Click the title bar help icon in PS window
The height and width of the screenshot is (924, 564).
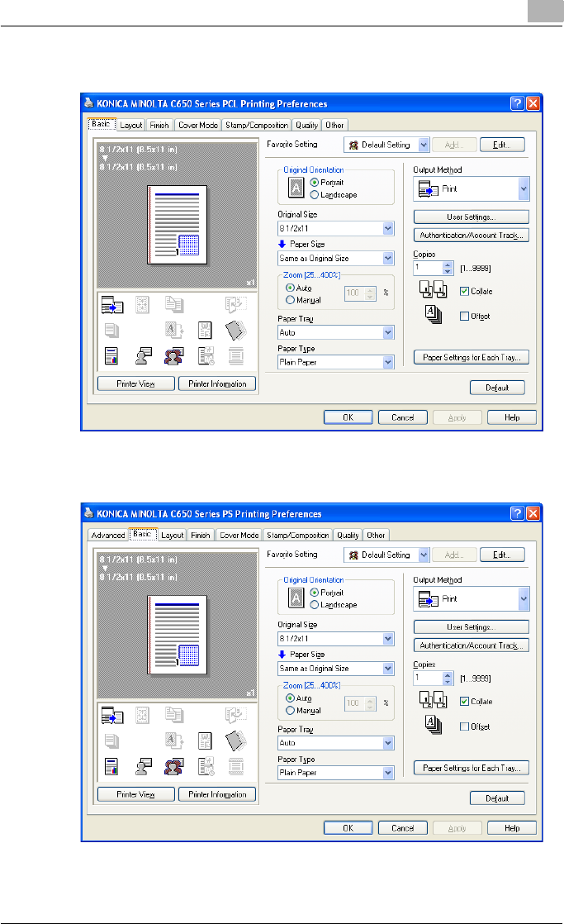click(x=517, y=513)
